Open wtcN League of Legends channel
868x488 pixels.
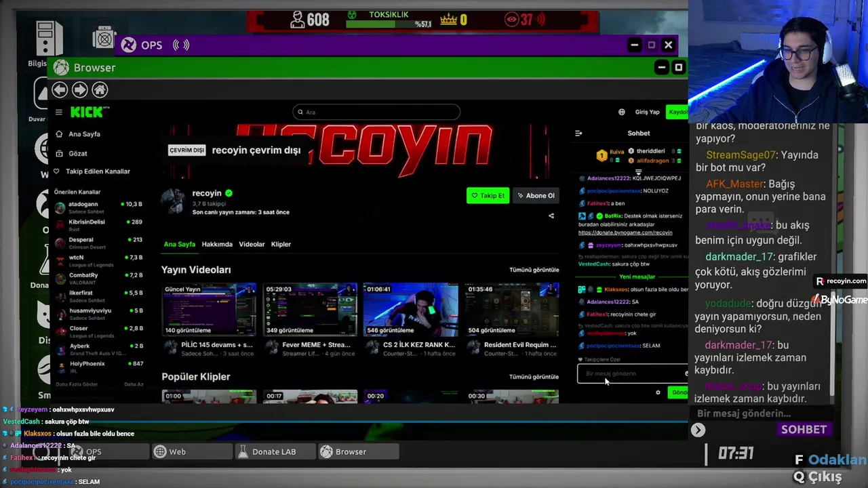coord(98,260)
